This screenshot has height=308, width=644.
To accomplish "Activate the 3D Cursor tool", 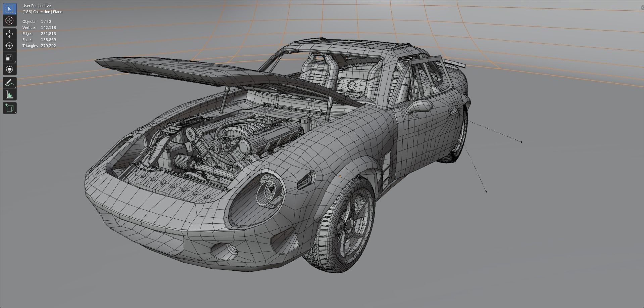I will (x=9, y=21).
